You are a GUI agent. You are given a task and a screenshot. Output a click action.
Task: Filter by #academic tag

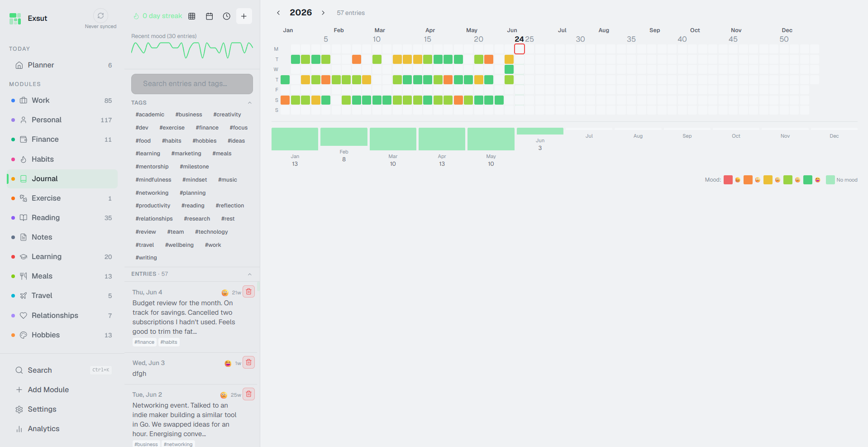pyautogui.click(x=150, y=115)
